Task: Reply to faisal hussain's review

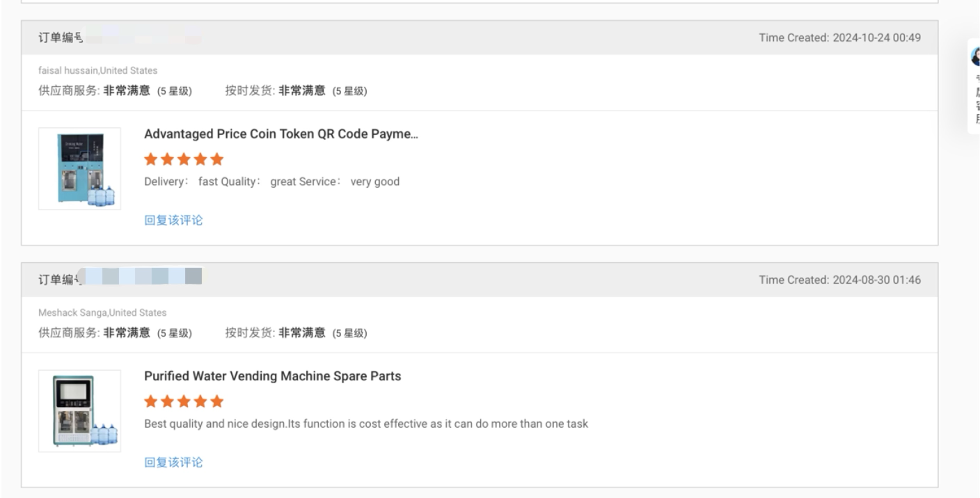Action: coord(173,220)
